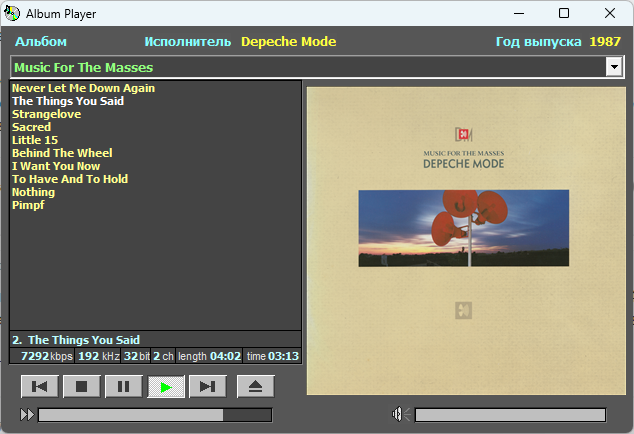The width and height of the screenshot is (634, 434).
Task: Click the length 04:02 field
Action: pyautogui.click(x=209, y=356)
